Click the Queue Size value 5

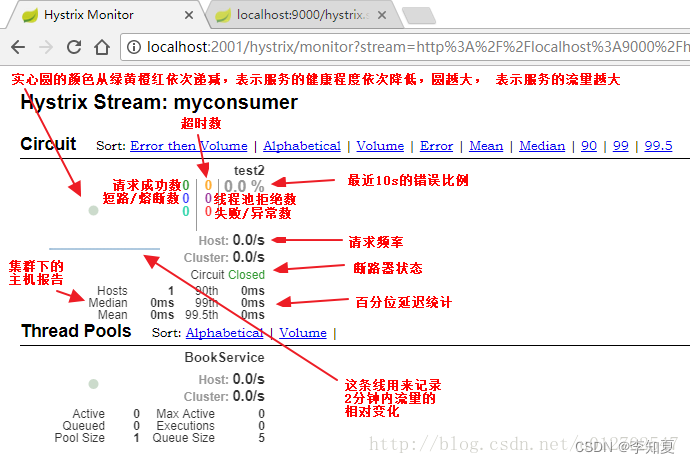pos(261,438)
